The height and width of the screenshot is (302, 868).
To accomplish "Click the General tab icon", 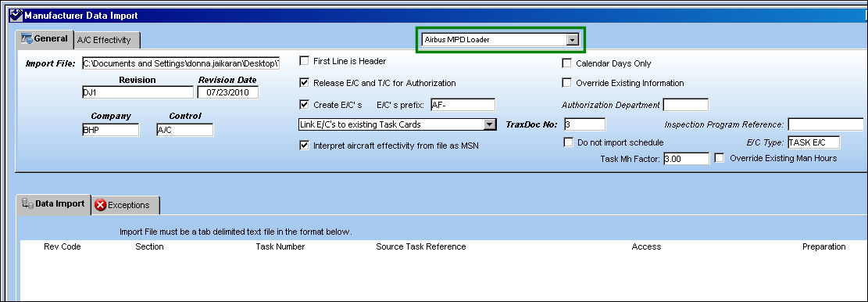I will [x=27, y=39].
